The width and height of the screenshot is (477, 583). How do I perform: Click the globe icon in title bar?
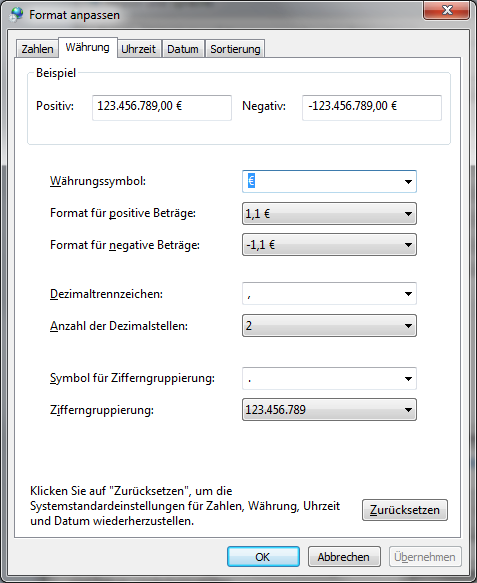(17, 15)
